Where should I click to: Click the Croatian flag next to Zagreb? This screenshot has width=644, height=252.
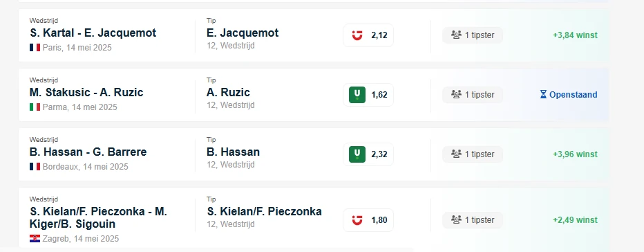(x=35, y=238)
